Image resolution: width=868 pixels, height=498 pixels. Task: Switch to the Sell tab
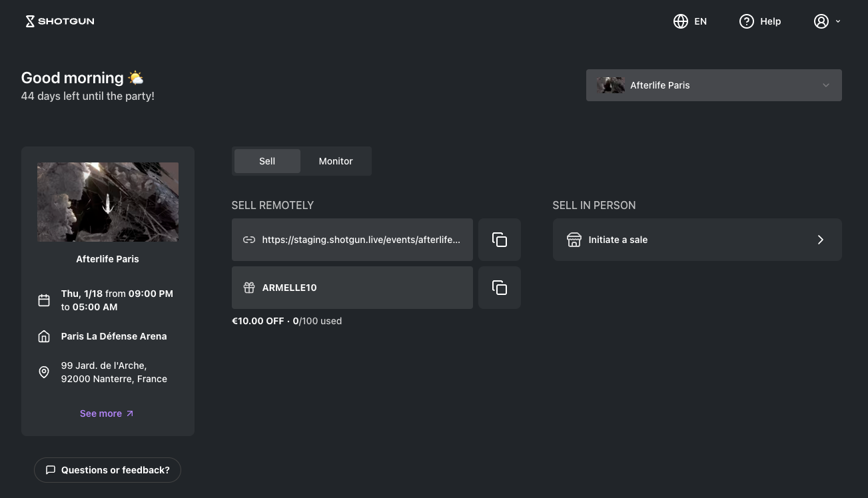(267, 161)
